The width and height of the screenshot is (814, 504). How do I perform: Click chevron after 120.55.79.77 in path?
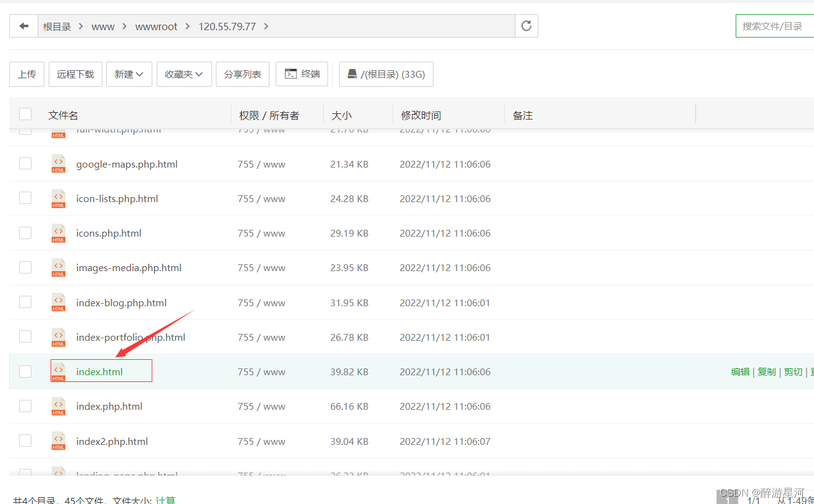tap(266, 26)
